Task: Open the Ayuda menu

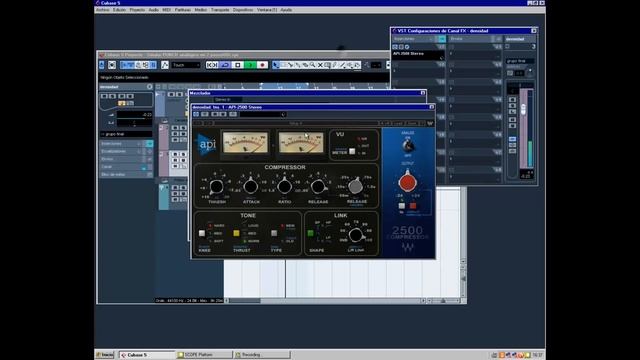Action: tap(286, 10)
